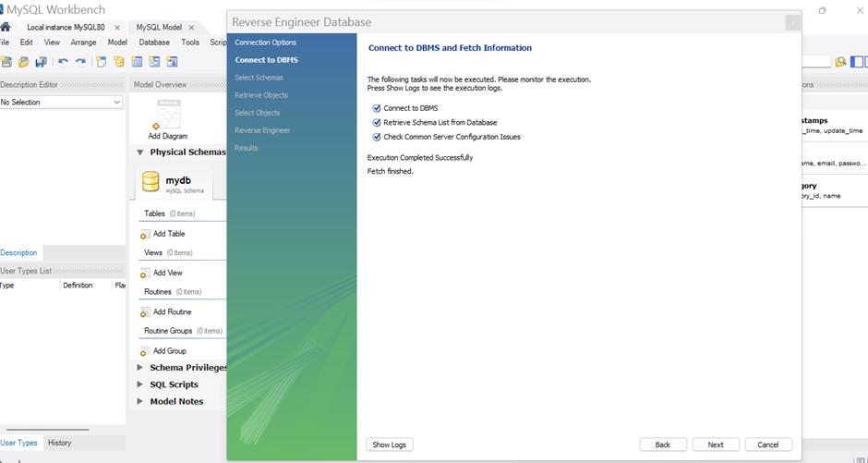The height and width of the screenshot is (463, 868).
Task: Expand the Schema Privileges section
Action: click(x=139, y=368)
